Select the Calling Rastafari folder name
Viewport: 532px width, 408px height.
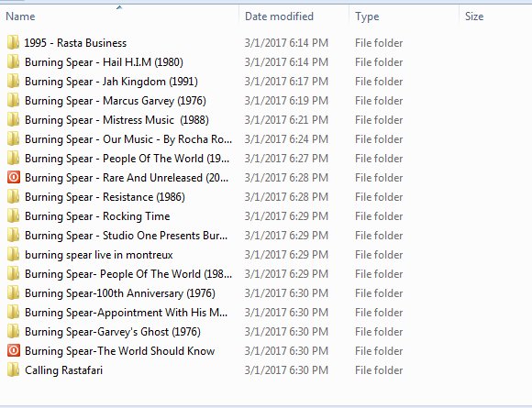[x=63, y=370]
